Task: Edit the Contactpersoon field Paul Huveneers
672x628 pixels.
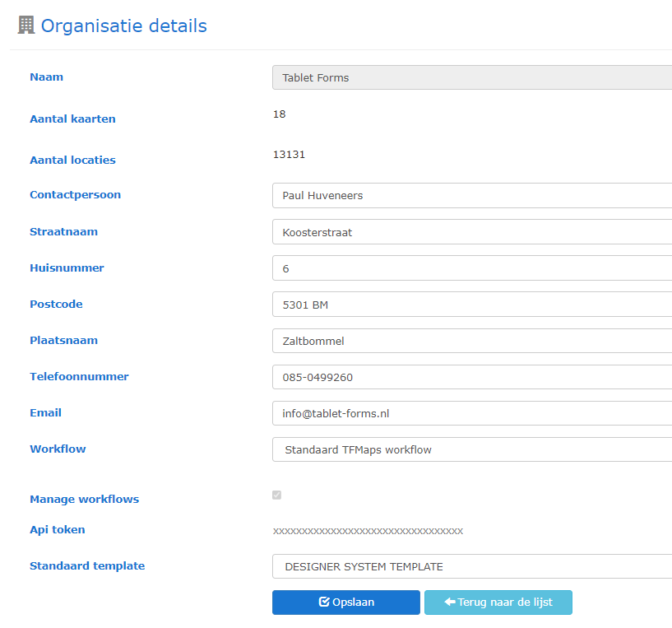Action: click(x=472, y=196)
